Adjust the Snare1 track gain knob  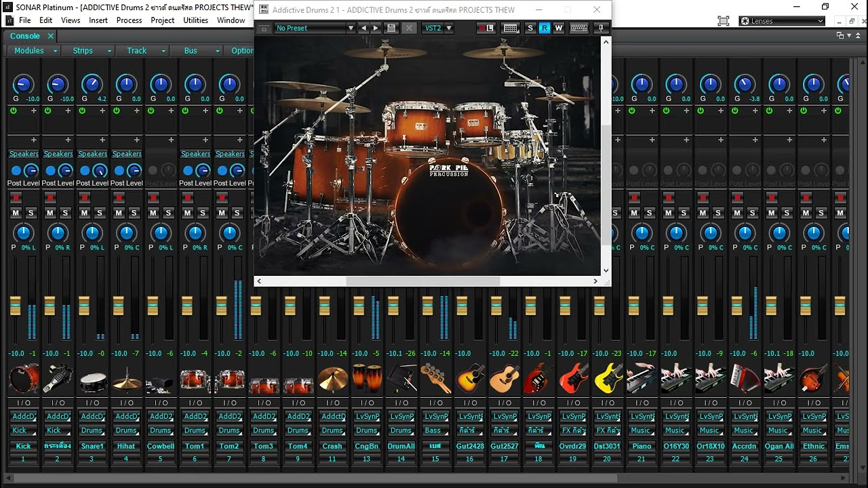92,85
